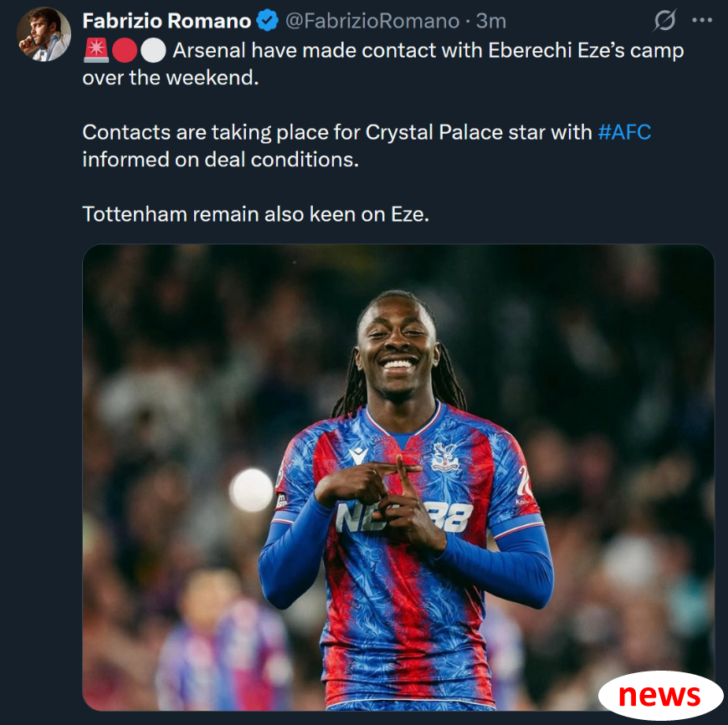The height and width of the screenshot is (725, 728).
Task: Open the three-dot more options menu
Action: click(x=702, y=20)
